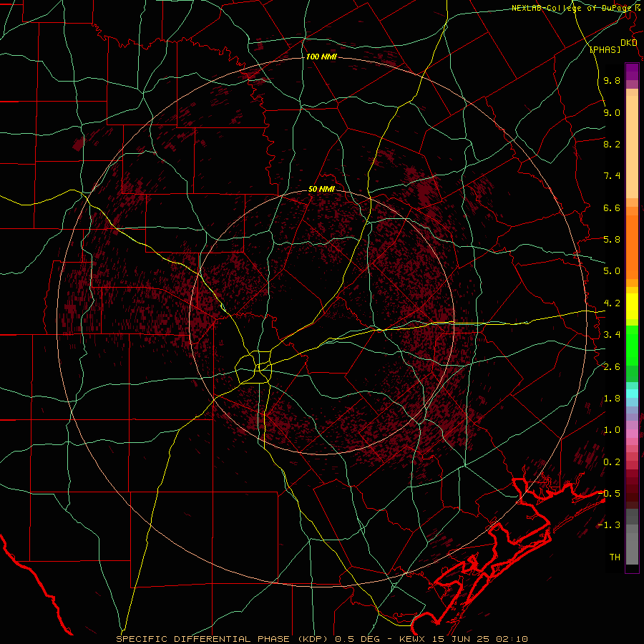
Task: Click the 5.8 scale value
Action: (x=612, y=240)
